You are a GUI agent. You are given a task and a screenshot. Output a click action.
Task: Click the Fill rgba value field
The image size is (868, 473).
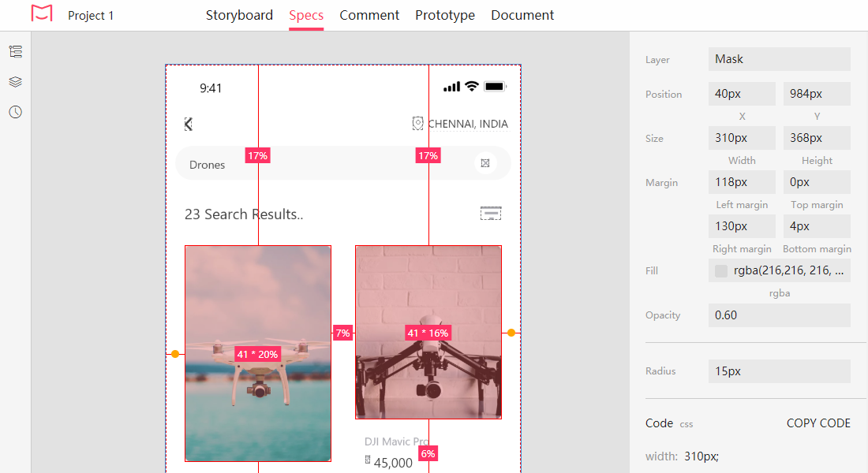779,270
